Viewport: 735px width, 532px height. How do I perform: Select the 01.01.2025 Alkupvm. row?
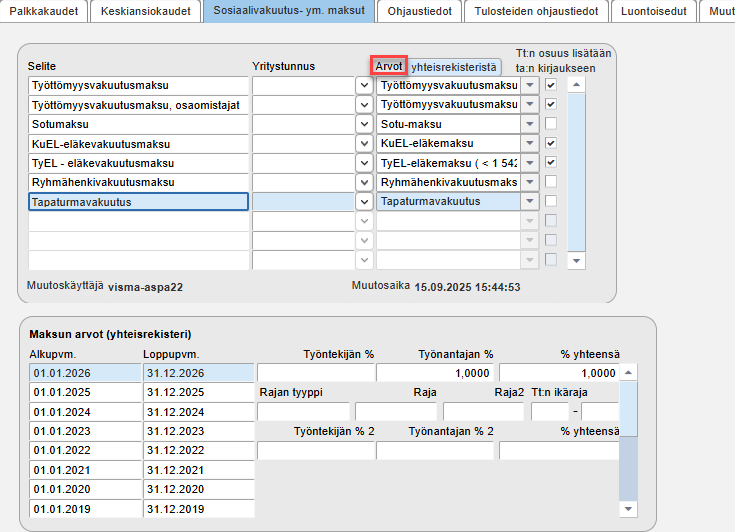[85, 392]
